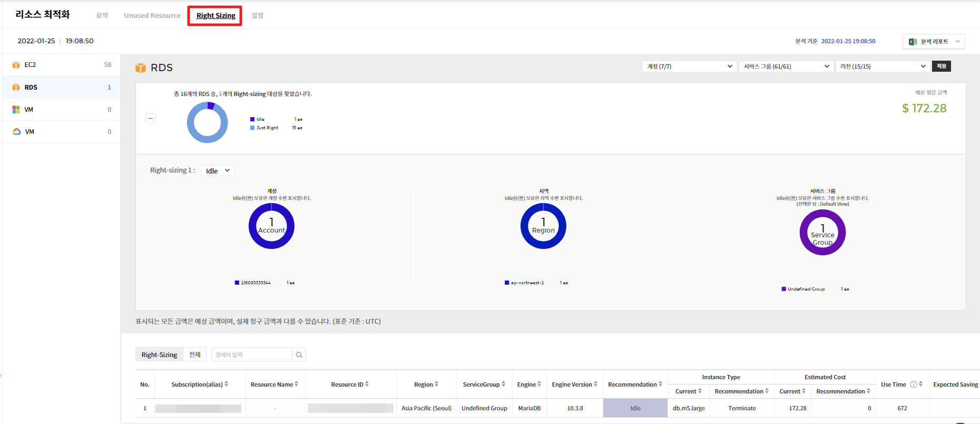
Task: Click the search magnifier icon
Action: pos(299,355)
